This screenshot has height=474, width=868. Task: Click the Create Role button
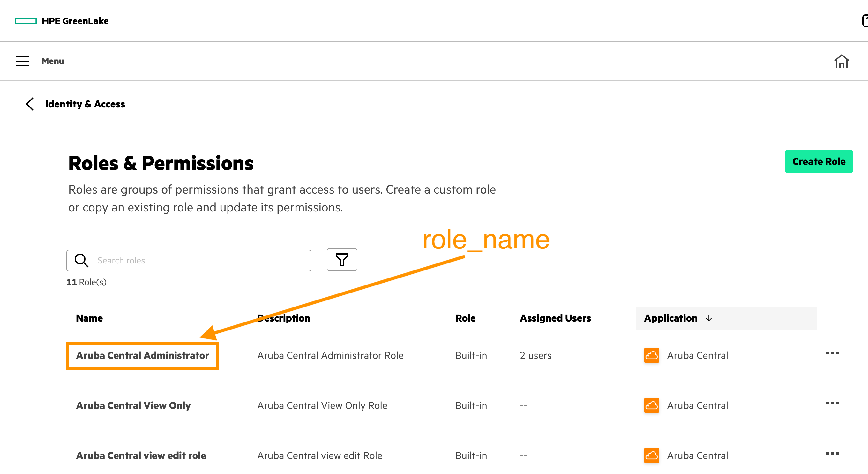point(819,161)
